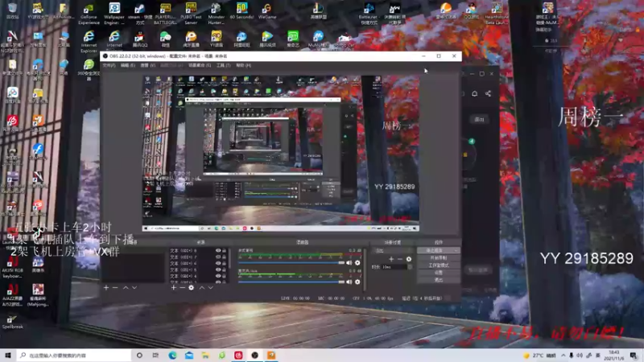Add a new scene with plus icon
The image size is (644, 362).
[x=106, y=288]
